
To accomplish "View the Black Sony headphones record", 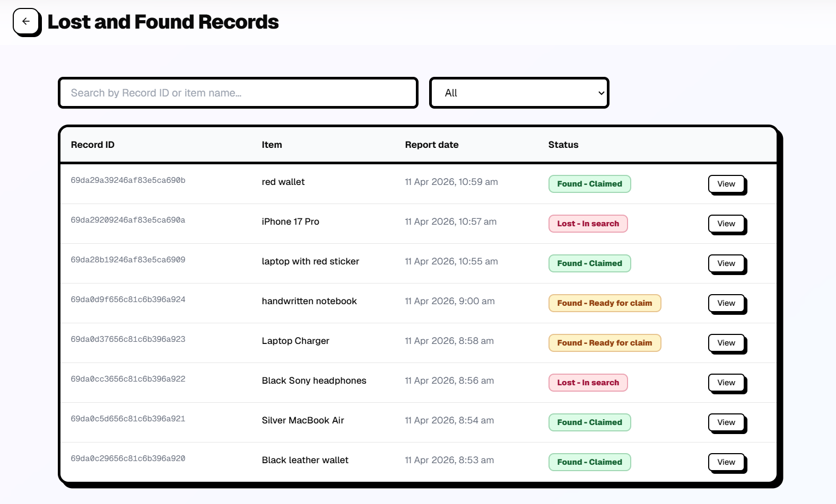I will pyautogui.click(x=726, y=383).
